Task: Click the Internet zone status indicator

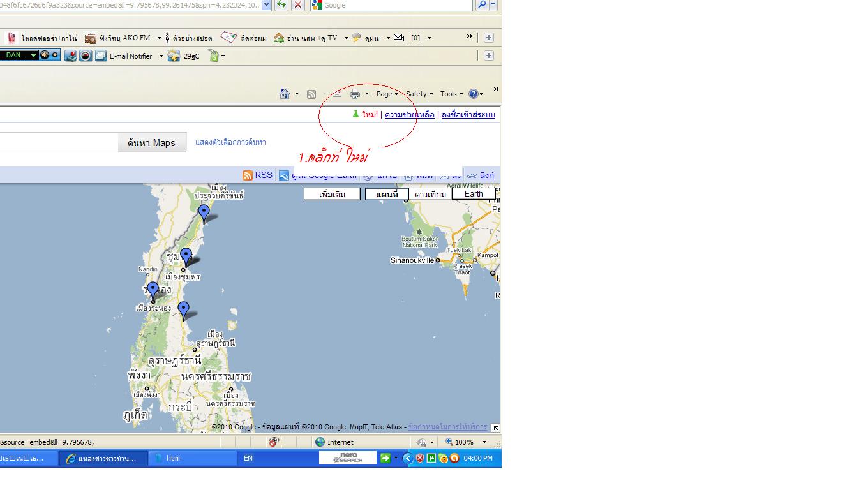Action: point(334,442)
